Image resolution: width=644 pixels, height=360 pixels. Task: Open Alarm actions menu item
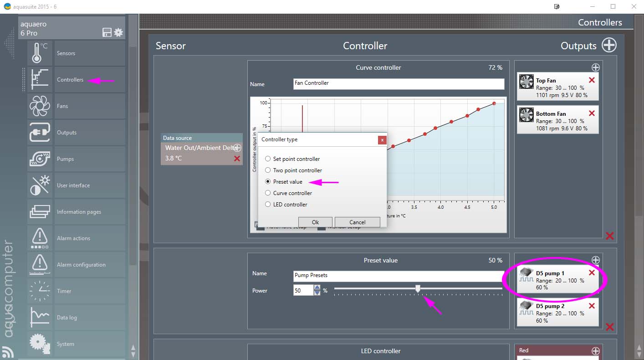coord(73,238)
